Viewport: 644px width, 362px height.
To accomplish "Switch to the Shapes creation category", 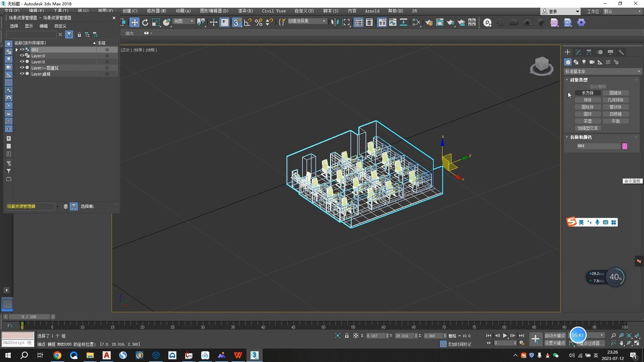I will 576,62.
